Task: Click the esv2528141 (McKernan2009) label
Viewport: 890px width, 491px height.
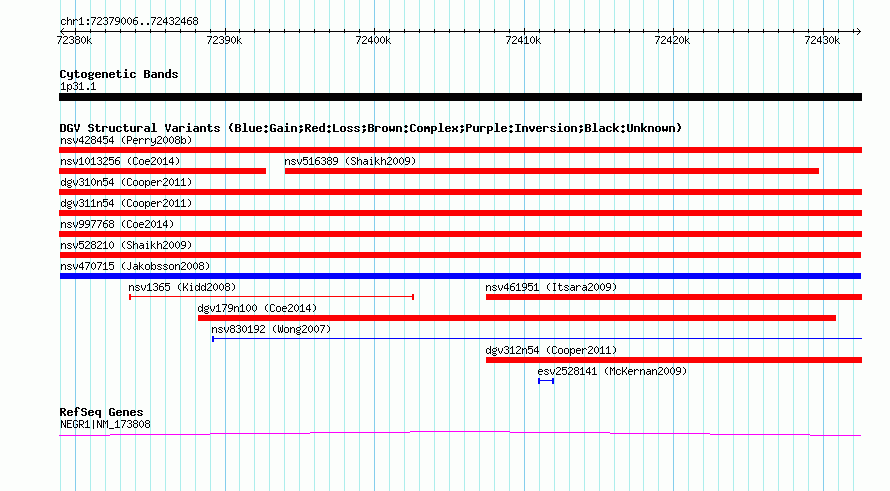Action: click(612, 371)
